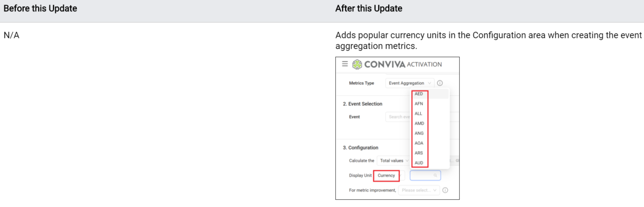
Task: Select AFN from the currency list
Action: point(419,104)
